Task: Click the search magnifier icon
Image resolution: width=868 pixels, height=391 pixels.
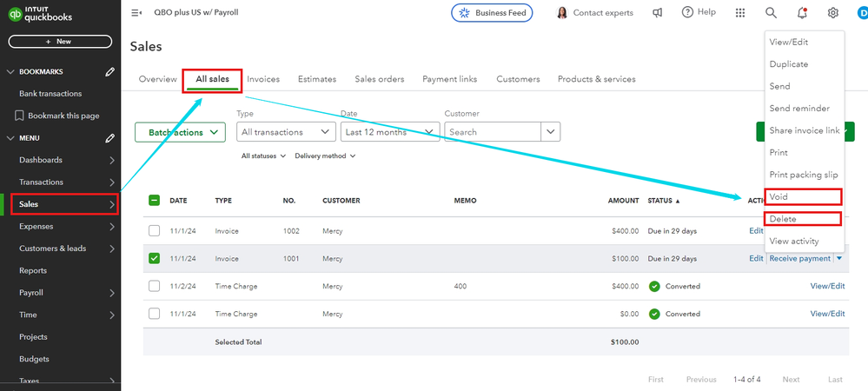Action: pos(771,13)
